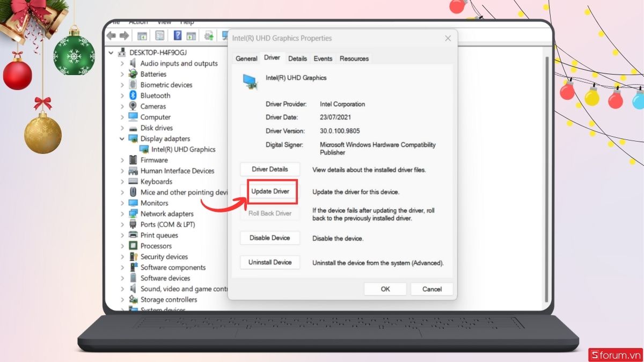Switch to the Details tab

point(297,58)
